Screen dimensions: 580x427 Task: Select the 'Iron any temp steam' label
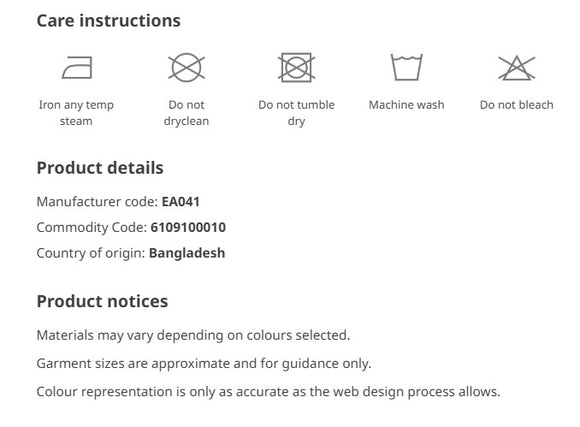(76, 113)
